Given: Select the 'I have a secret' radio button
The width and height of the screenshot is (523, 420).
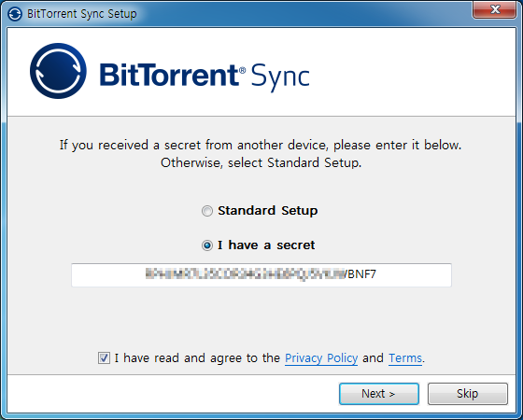Looking at the screenshot, I should coord(207,245).
